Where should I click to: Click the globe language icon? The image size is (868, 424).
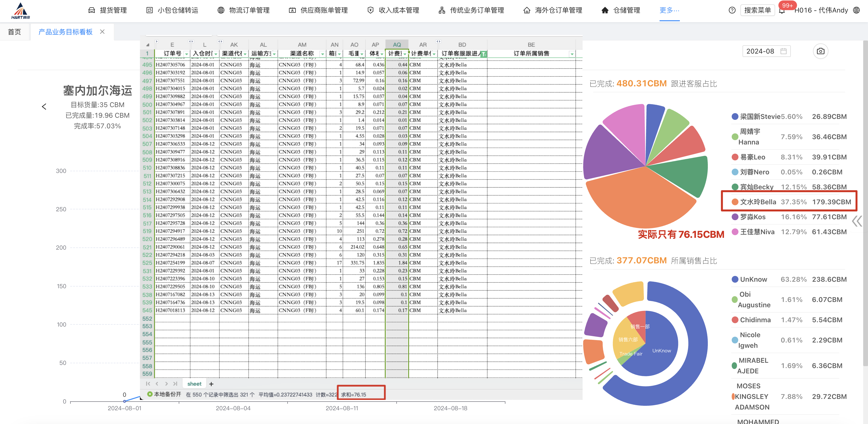tap(856, 10)
